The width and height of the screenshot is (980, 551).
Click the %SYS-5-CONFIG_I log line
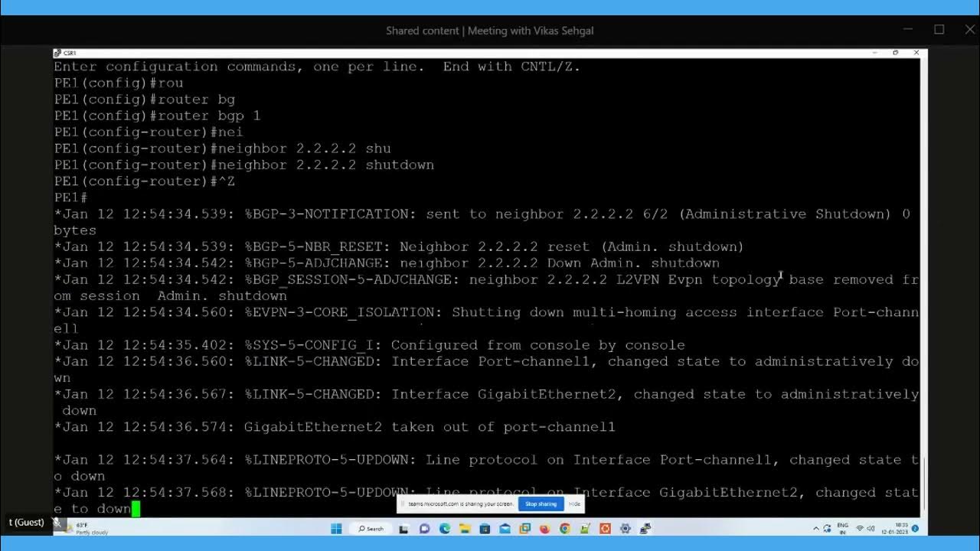369,345
